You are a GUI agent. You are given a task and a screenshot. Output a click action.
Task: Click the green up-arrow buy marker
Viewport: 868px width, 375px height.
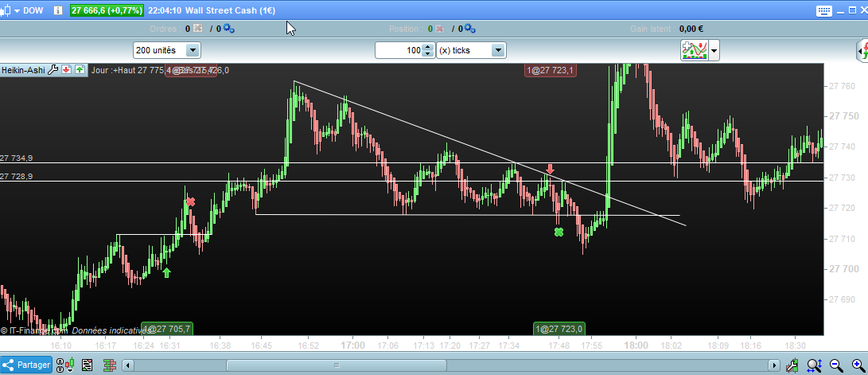166,272
